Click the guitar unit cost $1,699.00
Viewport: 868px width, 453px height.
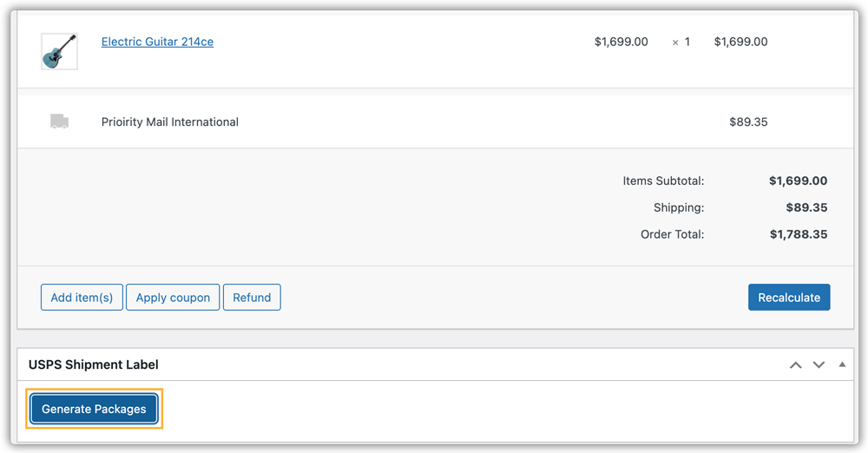pyautogui.click(x=621, y=42)
